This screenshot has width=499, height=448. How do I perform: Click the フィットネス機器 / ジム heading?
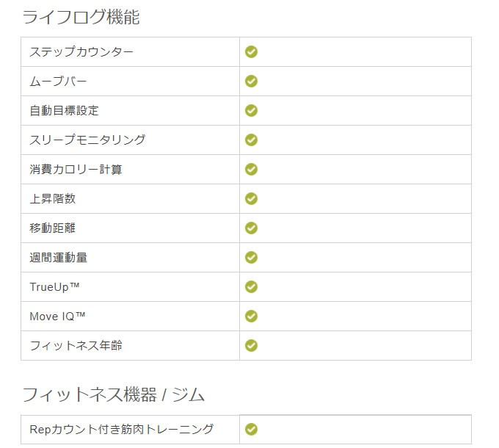113,394
